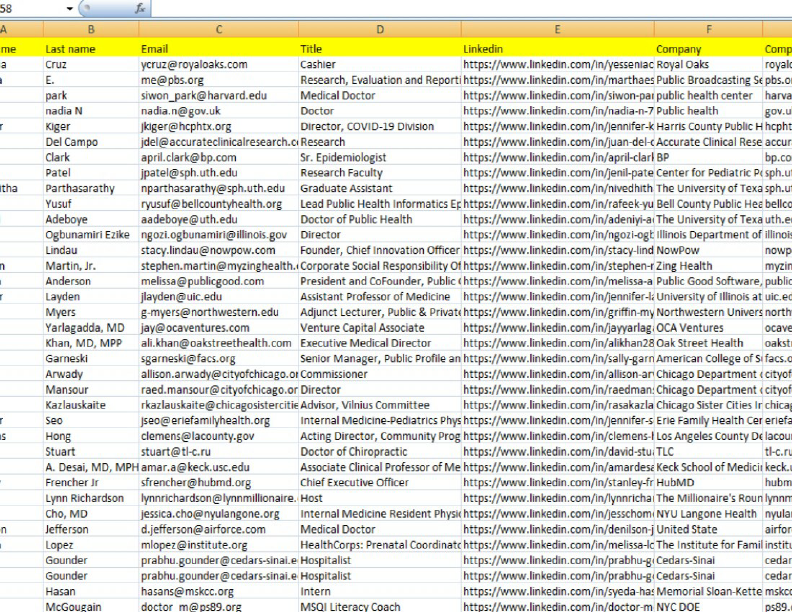Select the 'Commissioner' title cell
792x612 pixels.
point(380,374)
